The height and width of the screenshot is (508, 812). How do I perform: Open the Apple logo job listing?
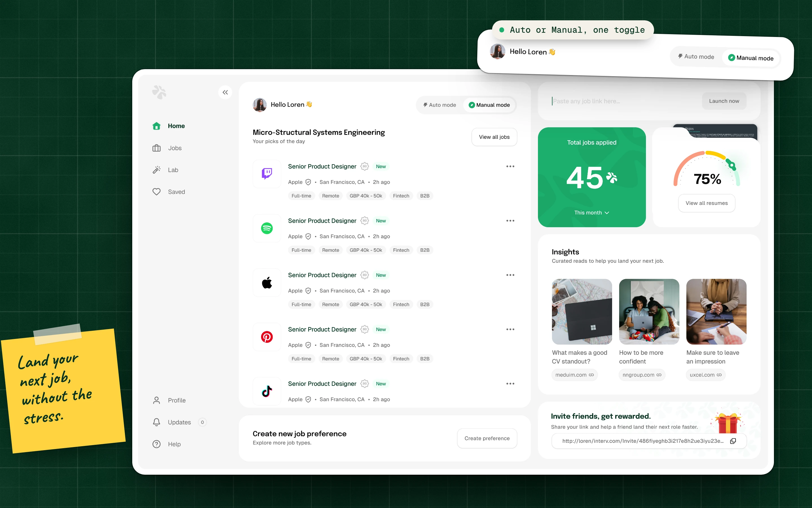point(267,283)
